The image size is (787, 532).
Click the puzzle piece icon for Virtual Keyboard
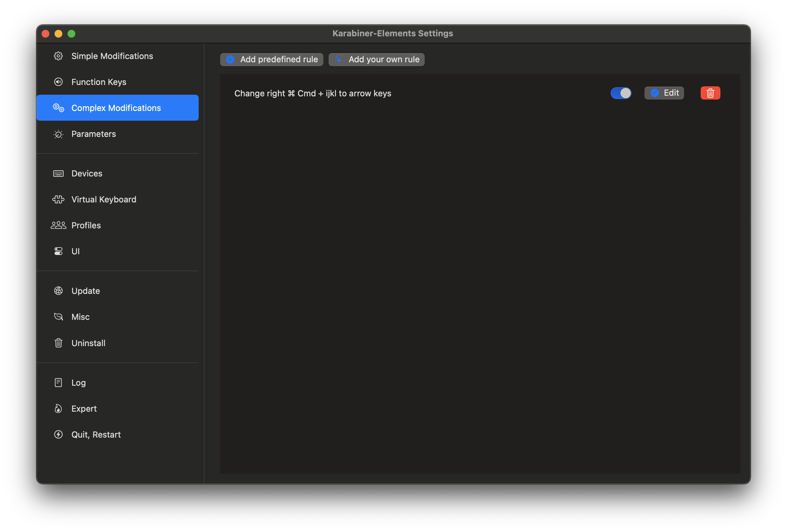(58, 199)
